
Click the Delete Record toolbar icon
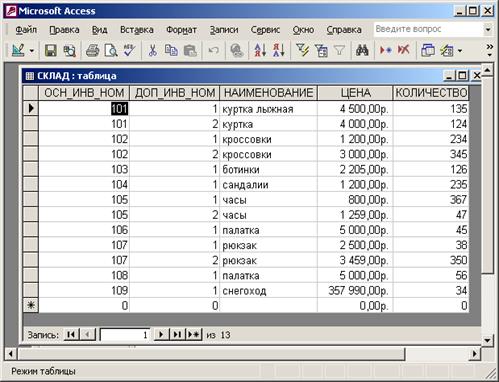tap(404, 51)
